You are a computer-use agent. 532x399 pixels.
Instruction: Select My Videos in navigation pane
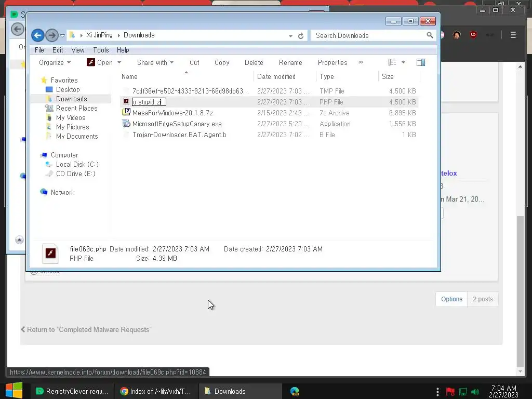(x=71, y=117)
